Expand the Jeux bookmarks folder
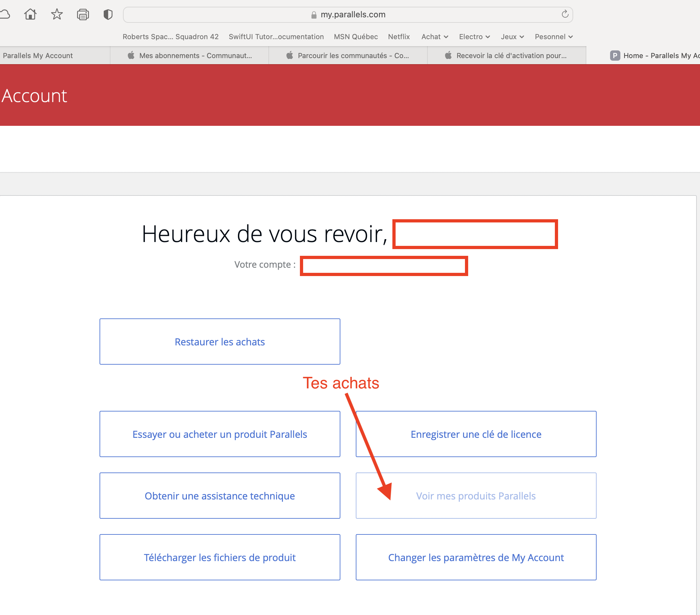 point(512,37)
